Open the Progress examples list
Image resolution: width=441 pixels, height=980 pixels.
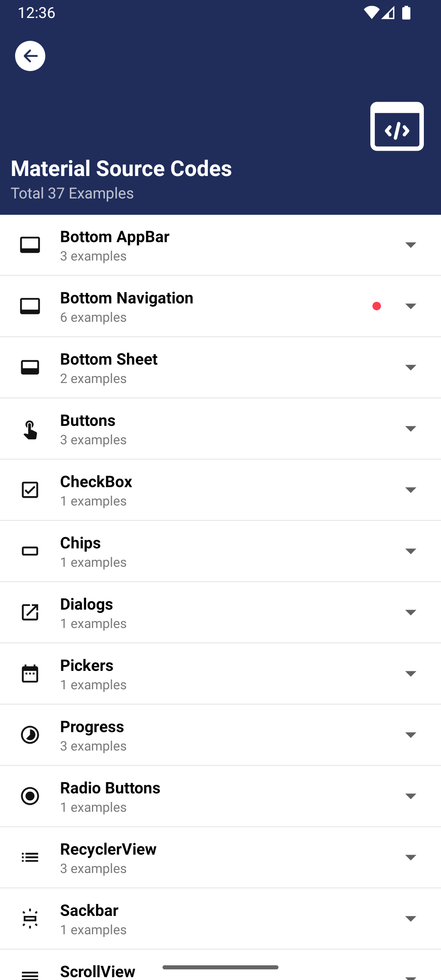click(220, 735)
